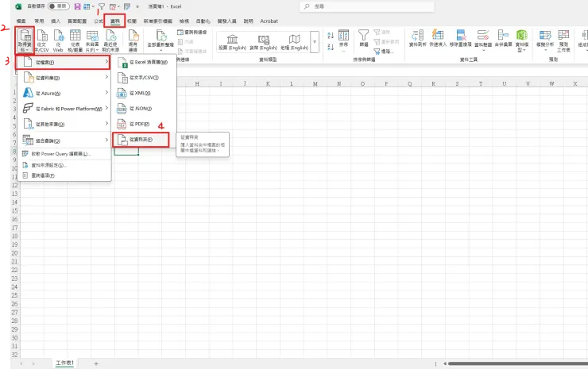The width and height of the screenshot is (588, 369).
Task: Add a new sheet with plus button
Action: 96,363
